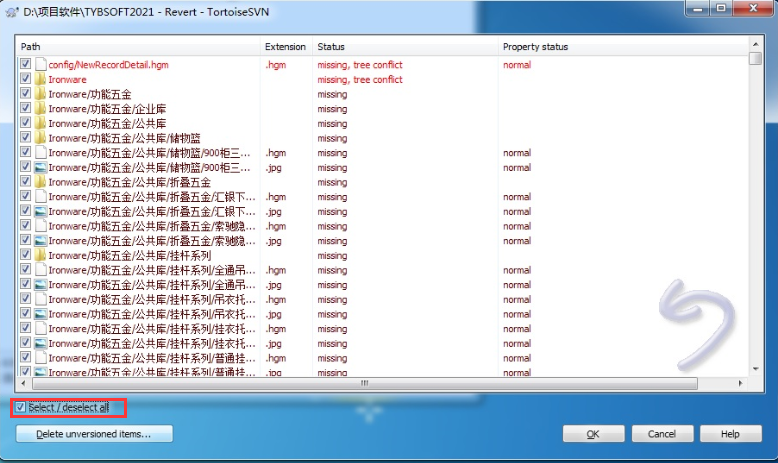The height and width of the screenshot is (463, 778).
Task: Click 'normal' property status of 900柜三 .hgm row
Action: (x=517, y=153)
